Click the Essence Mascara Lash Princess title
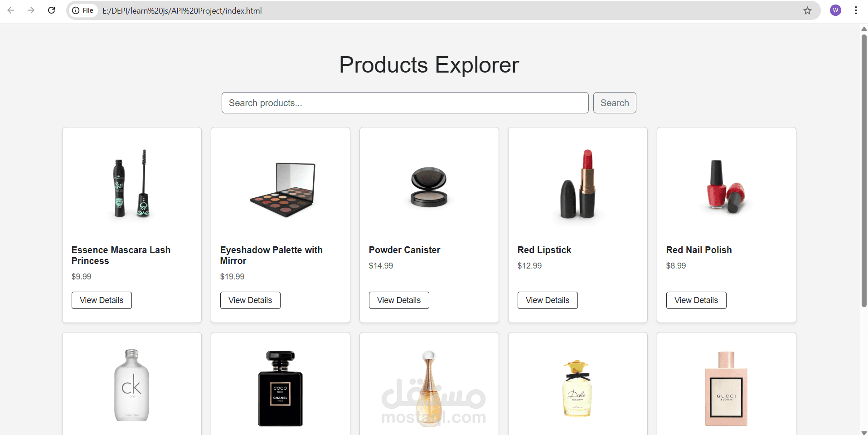Viewport: 868px width, 435px height. tap(121, 255)
